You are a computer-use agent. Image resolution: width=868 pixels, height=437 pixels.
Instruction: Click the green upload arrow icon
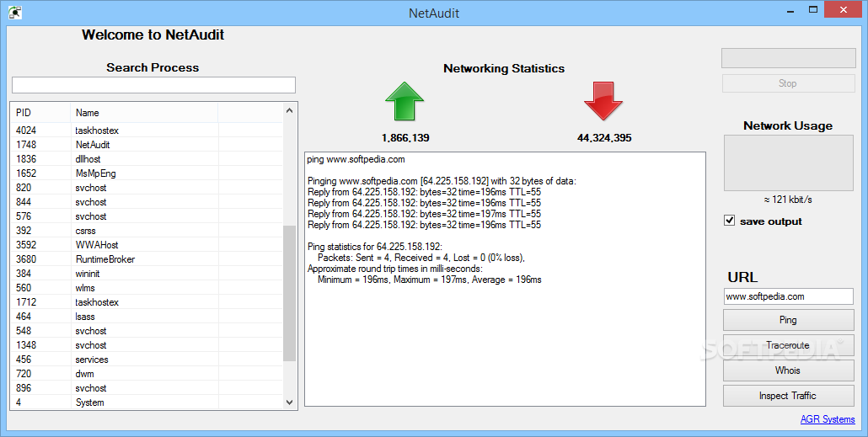(x=405, y=101)
